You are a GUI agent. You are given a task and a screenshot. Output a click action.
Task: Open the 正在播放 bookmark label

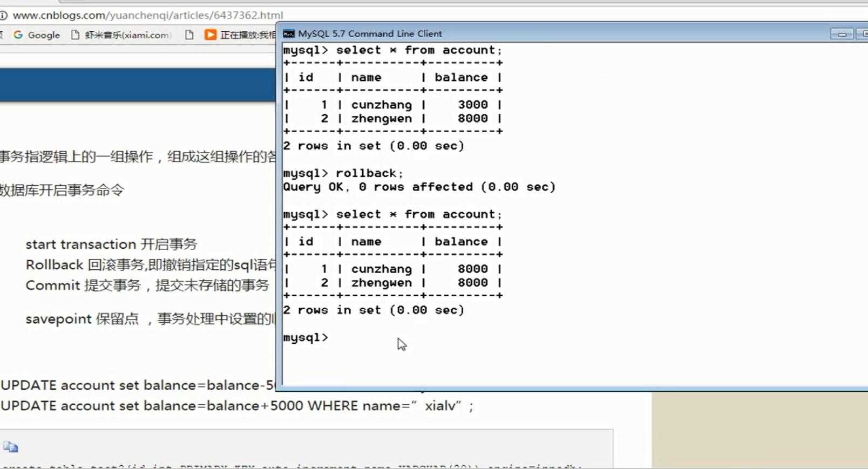[x=248, y=35]
